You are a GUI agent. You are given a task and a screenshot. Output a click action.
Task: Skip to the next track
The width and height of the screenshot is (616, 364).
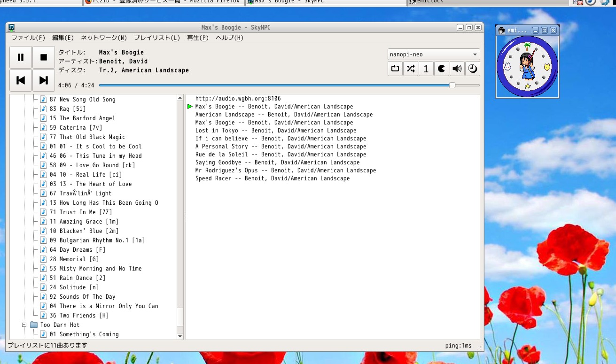(44, 80)
